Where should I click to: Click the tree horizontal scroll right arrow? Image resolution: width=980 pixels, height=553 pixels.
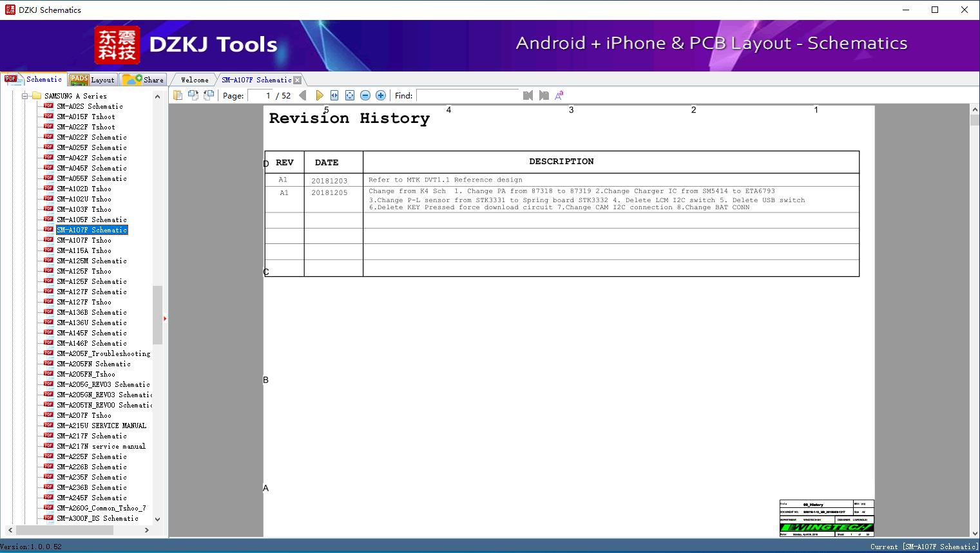click(147, 530)
